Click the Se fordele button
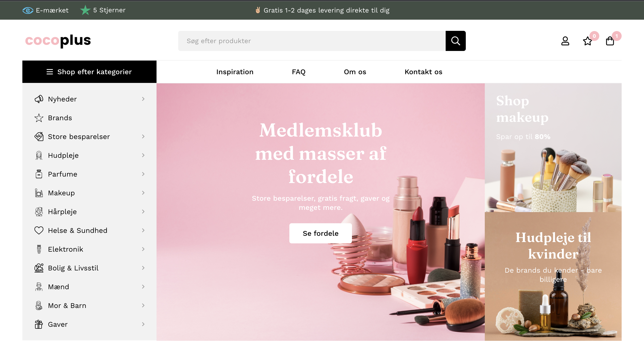Viewport: 644px width, 354px height. [x=320, y=233]
